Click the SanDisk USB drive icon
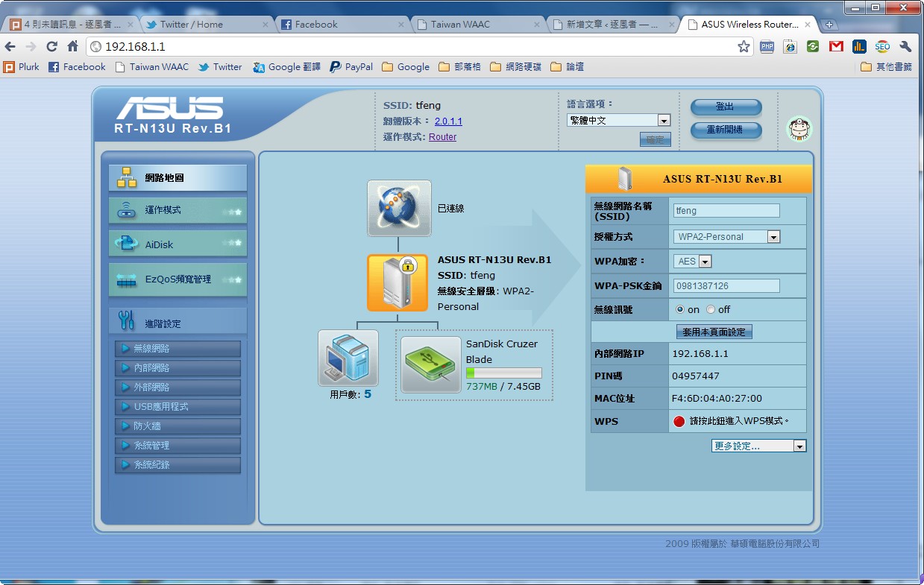 431,364
